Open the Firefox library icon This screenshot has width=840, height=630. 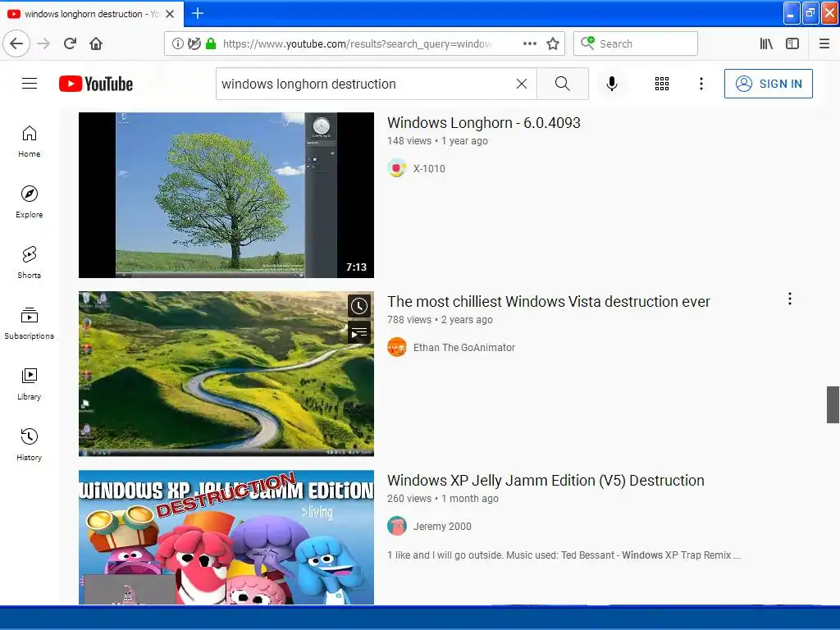[766, 43]
